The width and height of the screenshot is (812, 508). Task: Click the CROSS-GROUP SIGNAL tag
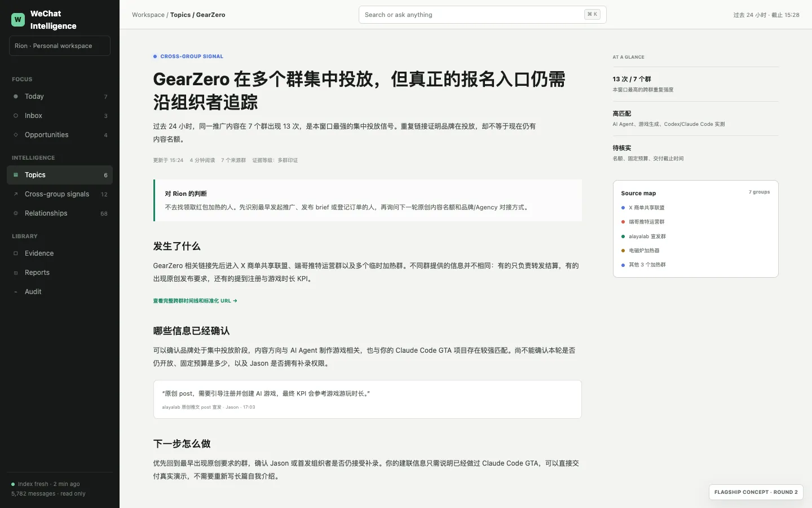click(x=188, y=56)
